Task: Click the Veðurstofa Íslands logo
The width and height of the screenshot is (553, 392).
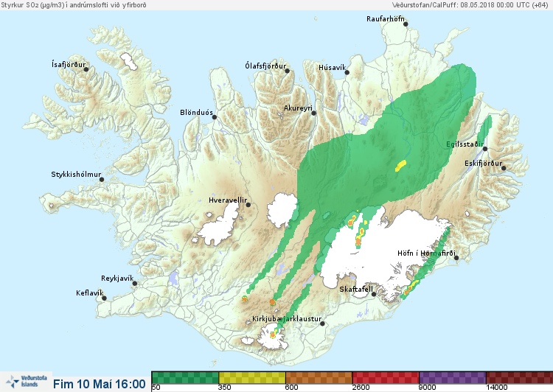Action: pos(27,382)
